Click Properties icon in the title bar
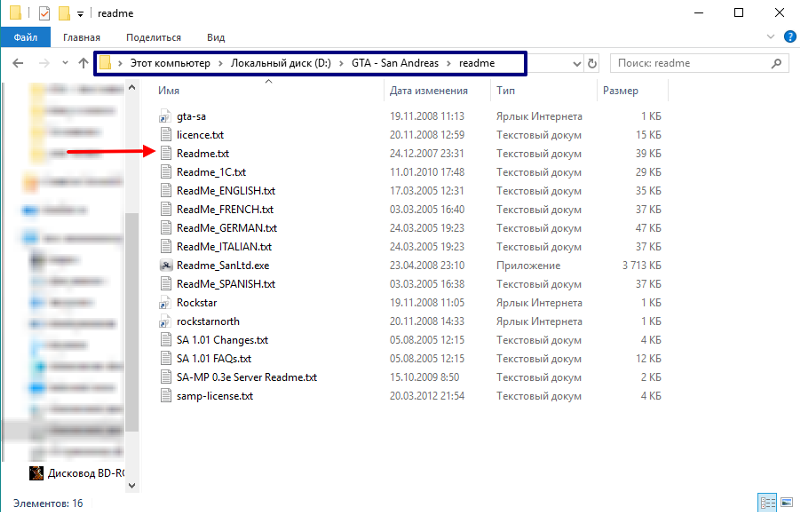800x512 pixels. point(42,13)
